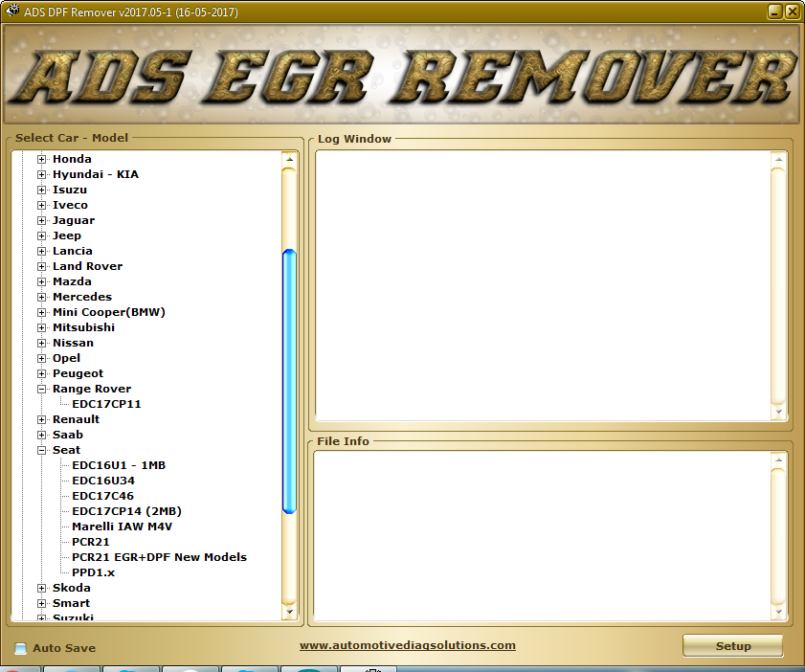The width and height of the screenshot is (805, 672).
Task: Close the ADS DPF Remover window
Action: (792, 11)
